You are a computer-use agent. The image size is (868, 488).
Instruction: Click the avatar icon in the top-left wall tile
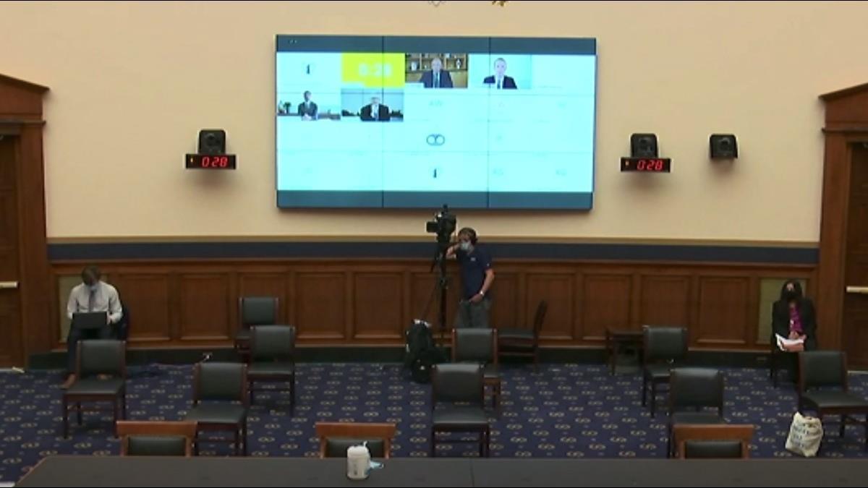(308, 70)
